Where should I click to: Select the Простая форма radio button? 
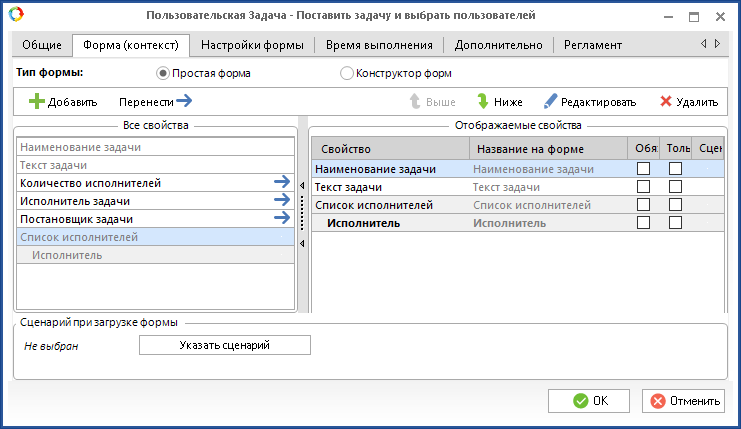click(x=163, y=73)
